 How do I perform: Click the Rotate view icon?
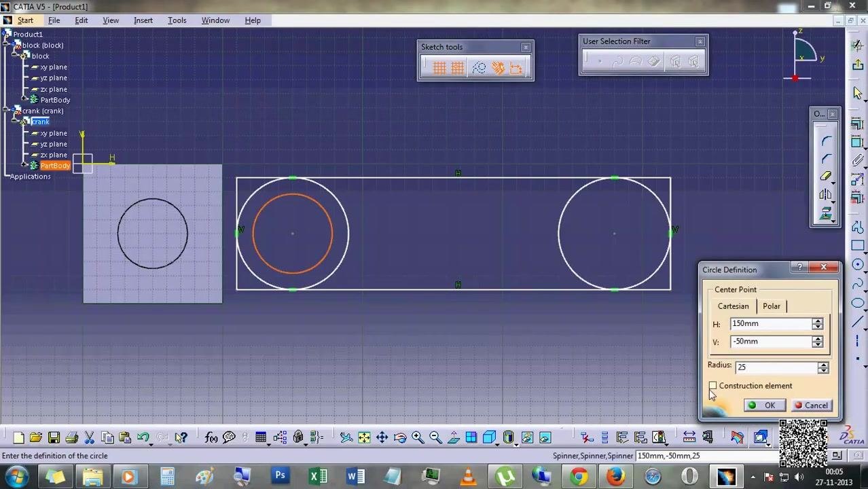[399, 438]
